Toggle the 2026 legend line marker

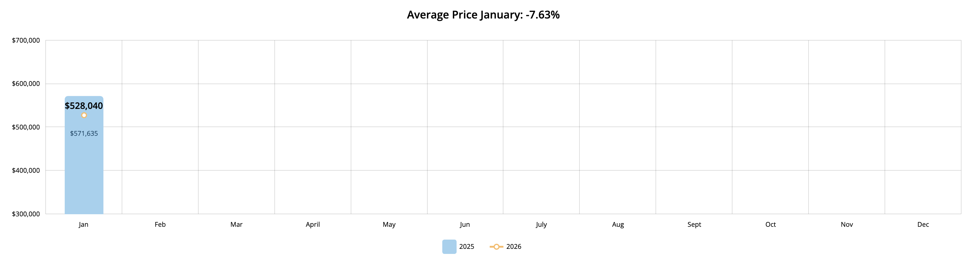click(496, 247)
